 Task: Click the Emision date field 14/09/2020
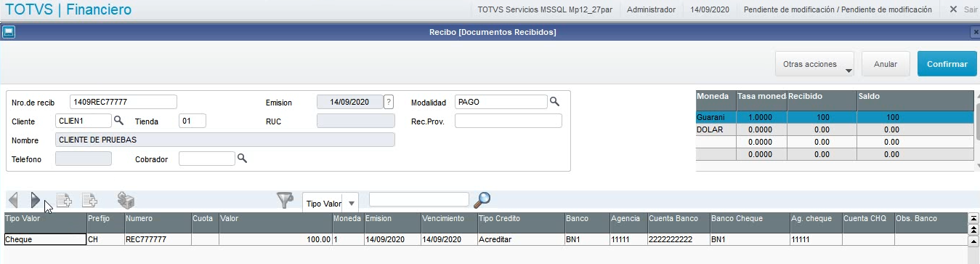tap(350, 101)
